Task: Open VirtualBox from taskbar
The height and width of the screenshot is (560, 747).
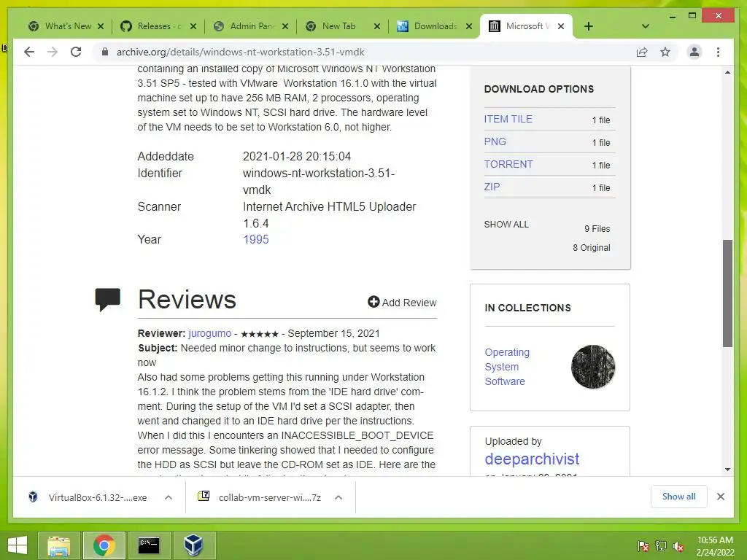Action: (193, 545)
